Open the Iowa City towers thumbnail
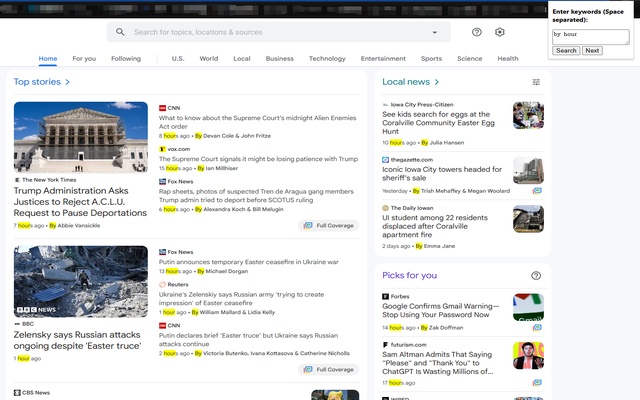640x400 pixels. 528,171
